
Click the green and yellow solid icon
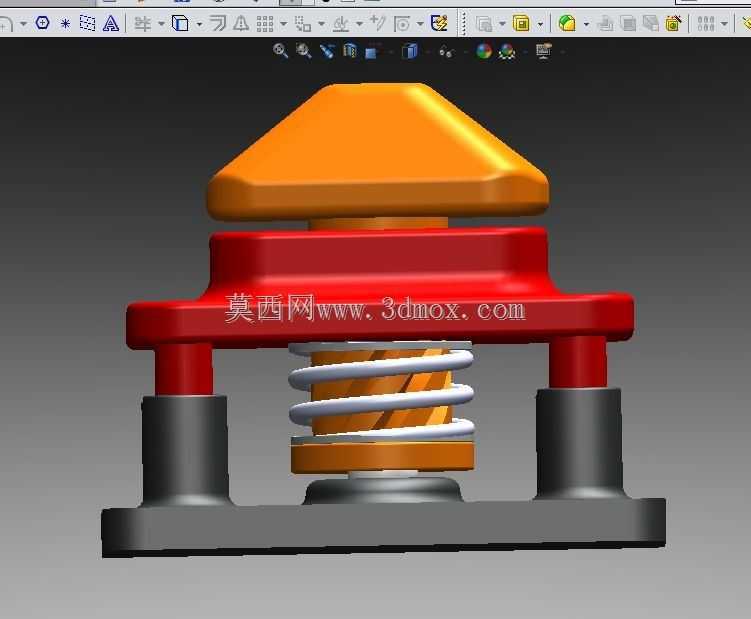pos(567,23)
